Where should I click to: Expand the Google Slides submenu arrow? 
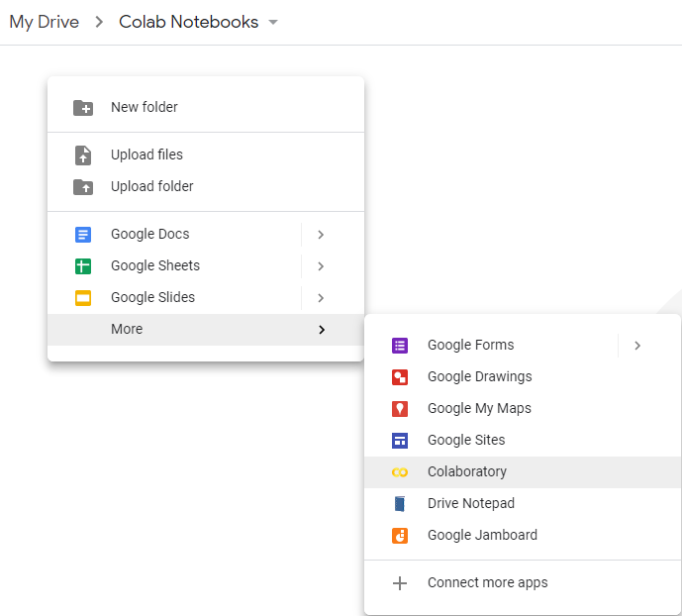[321, 298]
